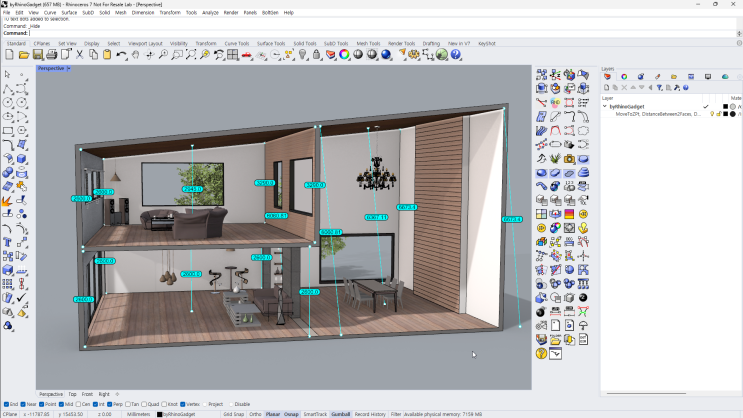
Task: Open the color wheel icon in Standard toolbar
Action: (x=344, y=55)
